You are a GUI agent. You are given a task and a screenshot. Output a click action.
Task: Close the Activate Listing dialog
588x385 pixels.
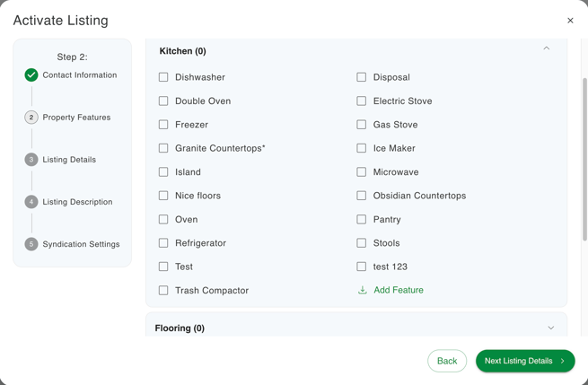tap(570, 21)
